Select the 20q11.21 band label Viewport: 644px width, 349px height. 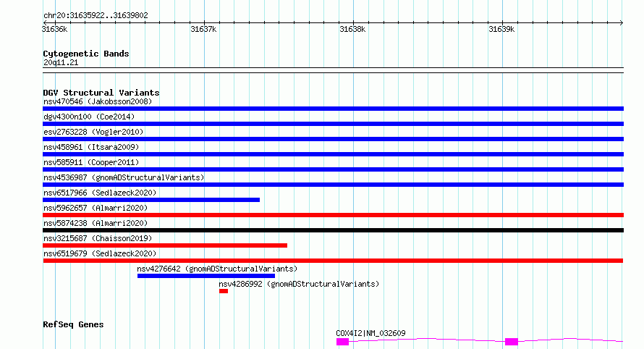click(x=61, y=63)
